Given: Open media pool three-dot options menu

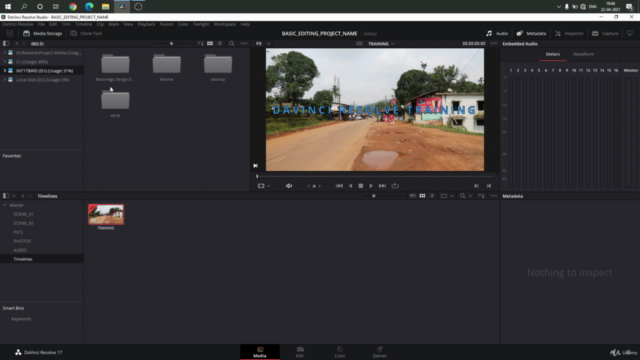Looking at the screenshot, I should pos(493,196).
